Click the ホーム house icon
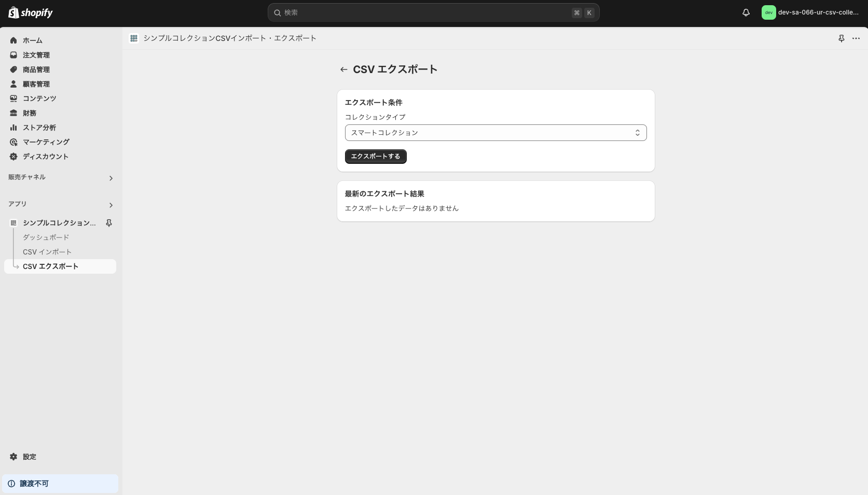The height and width of the screenshot is (495, 868). tap(13, 40)
